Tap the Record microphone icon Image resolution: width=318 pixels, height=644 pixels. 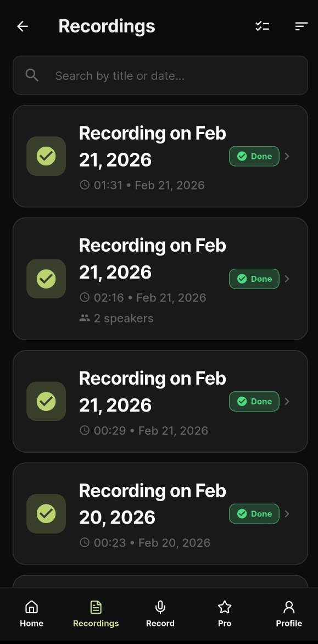[160, 607]
